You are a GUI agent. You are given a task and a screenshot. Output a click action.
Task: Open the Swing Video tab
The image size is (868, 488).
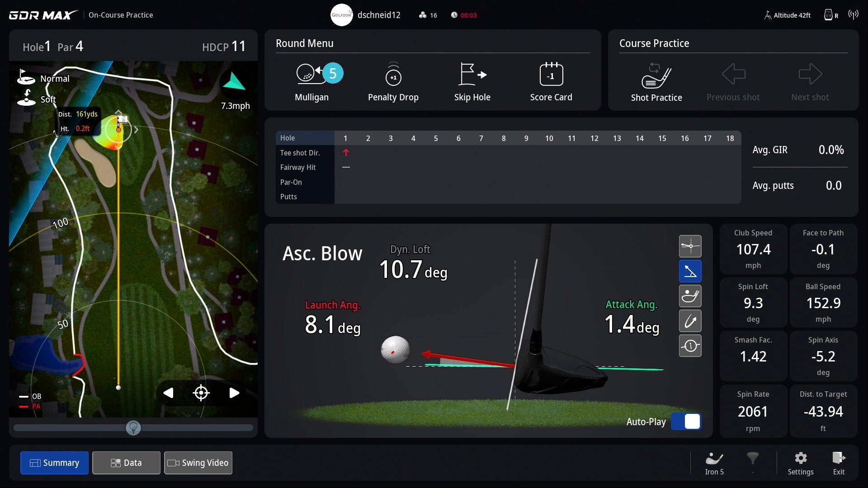coord(198,463)
